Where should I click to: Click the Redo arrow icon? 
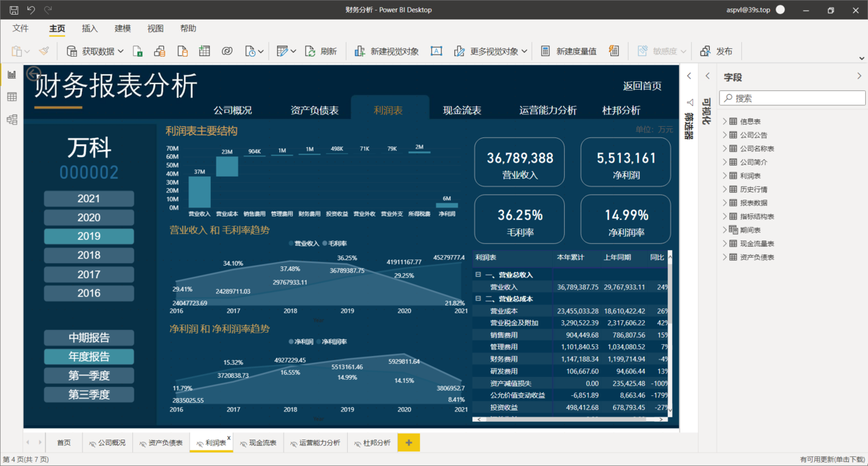tap(48, 10)
